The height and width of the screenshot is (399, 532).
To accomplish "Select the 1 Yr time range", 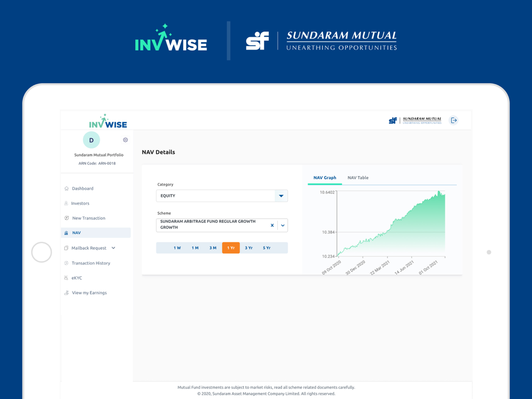I will coord(231,248).
